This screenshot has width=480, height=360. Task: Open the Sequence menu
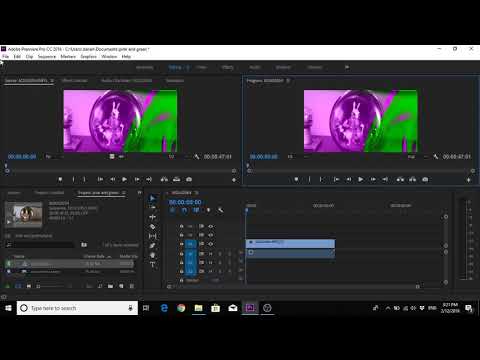tap(47, 56)
